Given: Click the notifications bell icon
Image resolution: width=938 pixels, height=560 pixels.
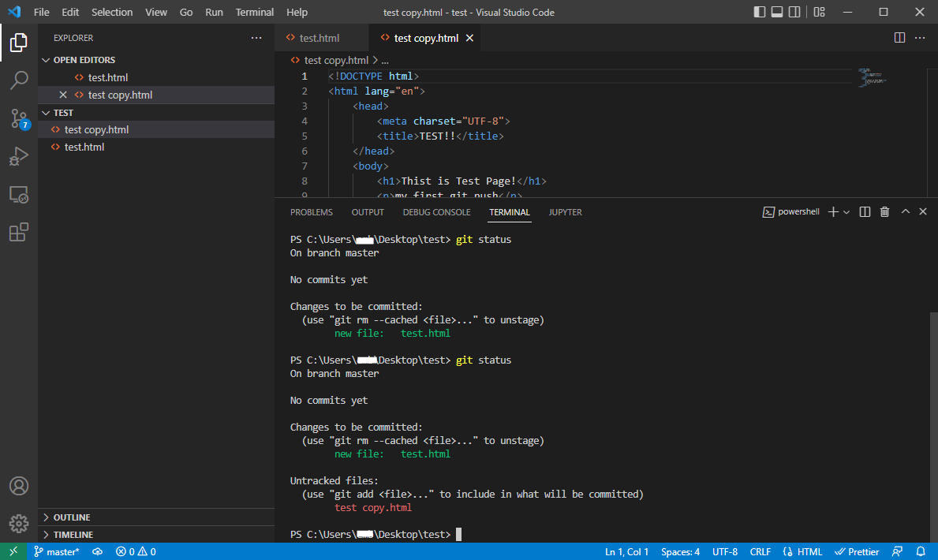Looking at the screenshot, I should (x=921, y=551).
